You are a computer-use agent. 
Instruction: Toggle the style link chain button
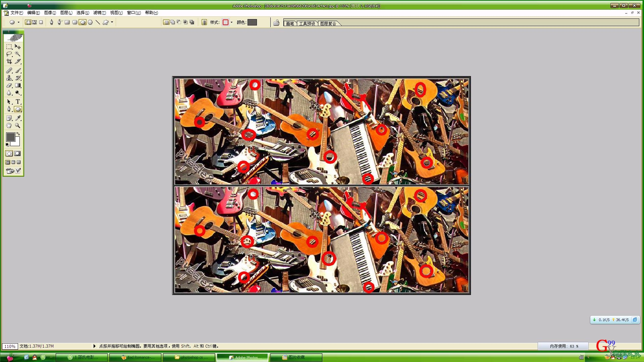point(204,22)
